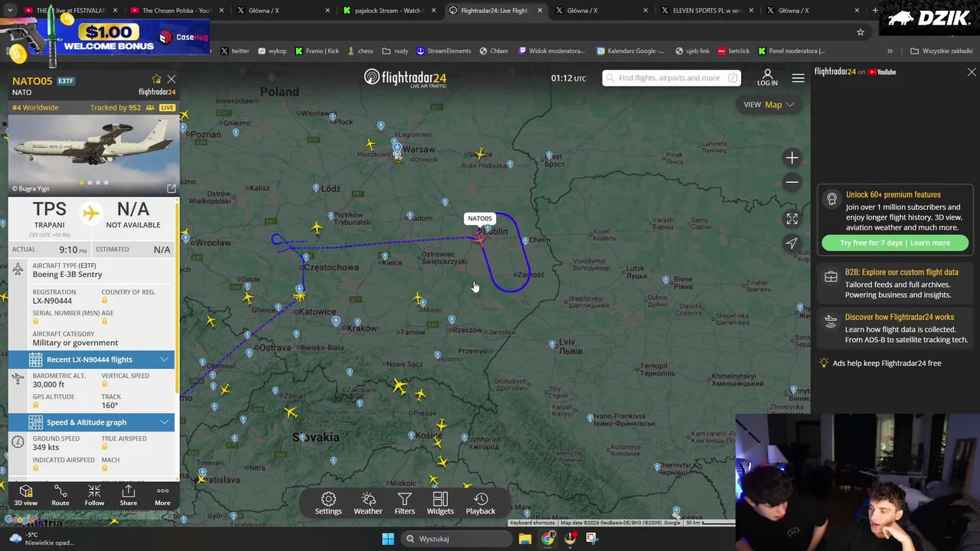Click the NATO05 map label
The width and height of the screenshot is (980, 551).
pos(480,219)
